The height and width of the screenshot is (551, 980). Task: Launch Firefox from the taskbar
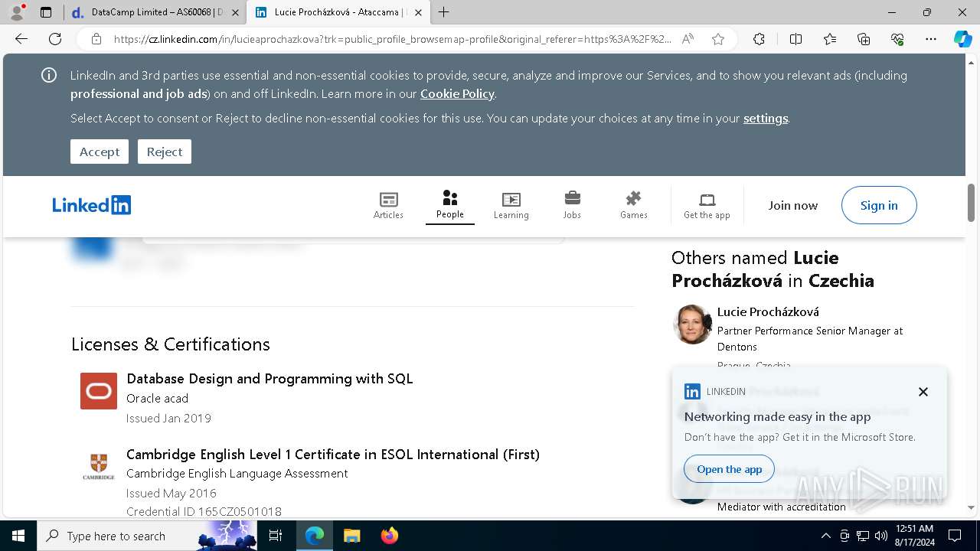point(390,536)
